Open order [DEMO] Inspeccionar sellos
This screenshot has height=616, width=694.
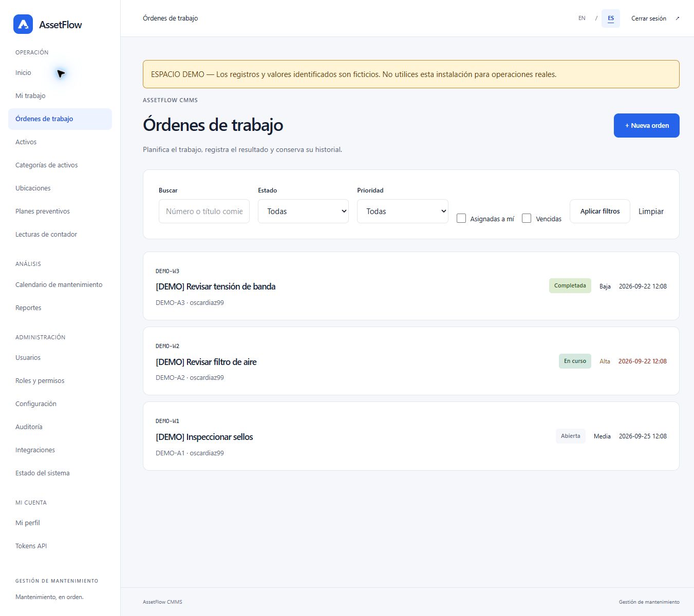(x=204, y=437)
